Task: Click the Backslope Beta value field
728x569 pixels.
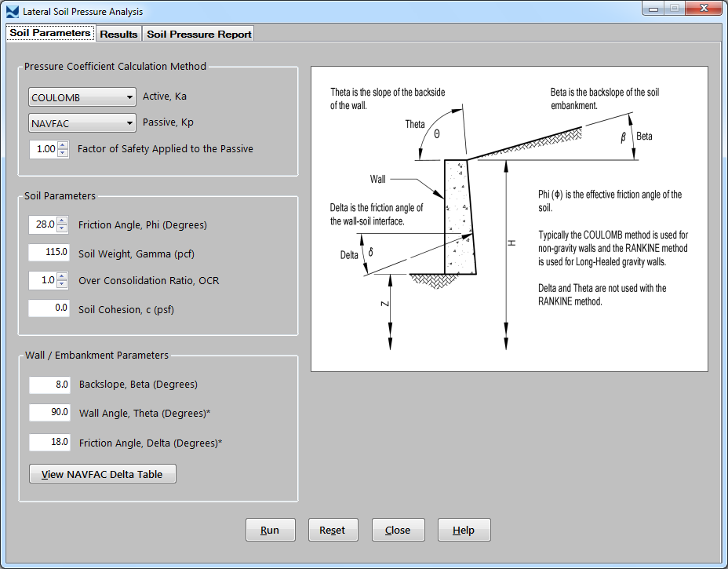Action: click(49, 385)
